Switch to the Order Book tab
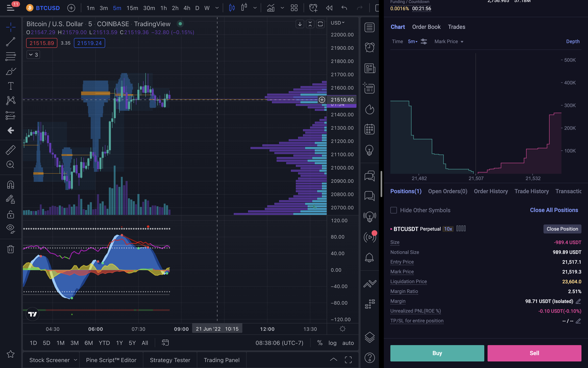 coord(426,27)
